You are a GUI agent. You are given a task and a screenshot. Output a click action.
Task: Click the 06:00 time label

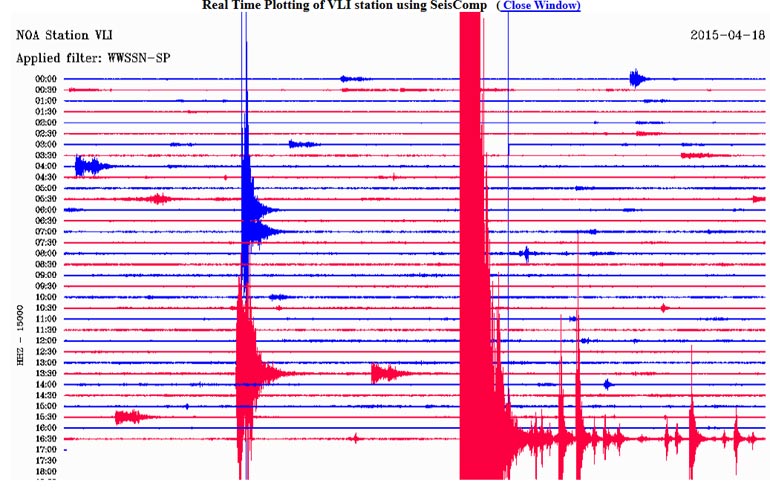[46, 210]
